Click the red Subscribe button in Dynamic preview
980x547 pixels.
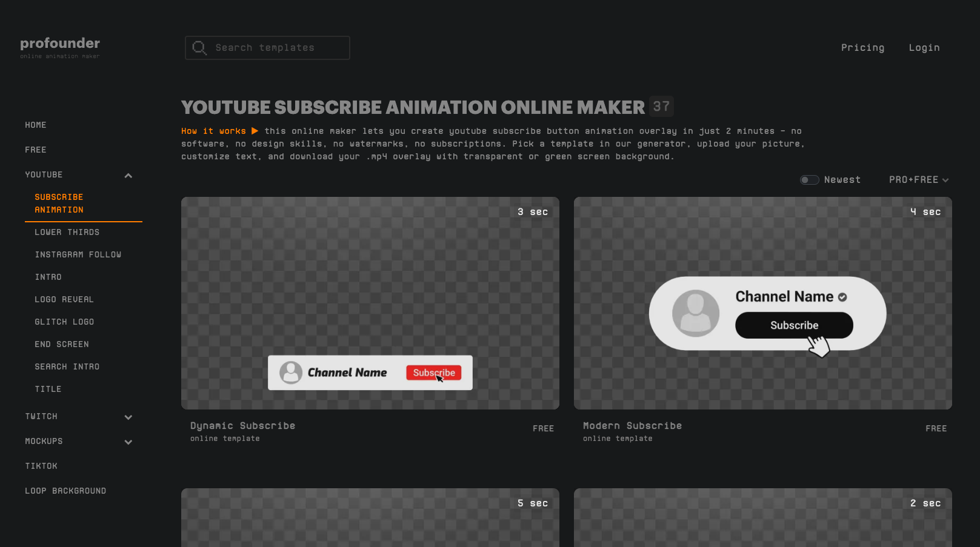pyautogui.click(x=434, y=373)
